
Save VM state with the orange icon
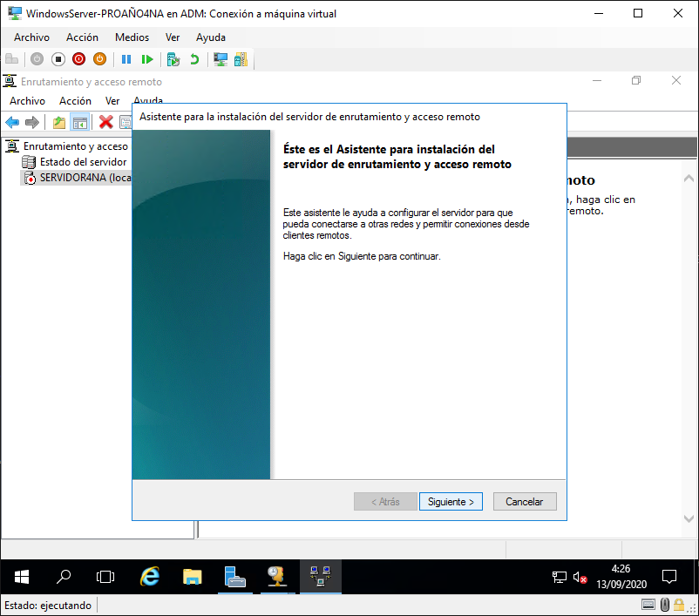(100, 59)
